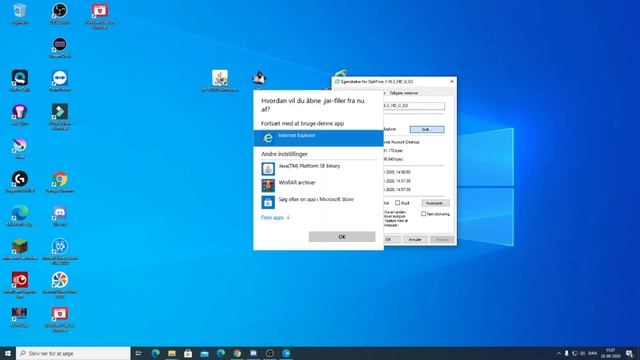Select the Filmora desktop shortcut

60,117
